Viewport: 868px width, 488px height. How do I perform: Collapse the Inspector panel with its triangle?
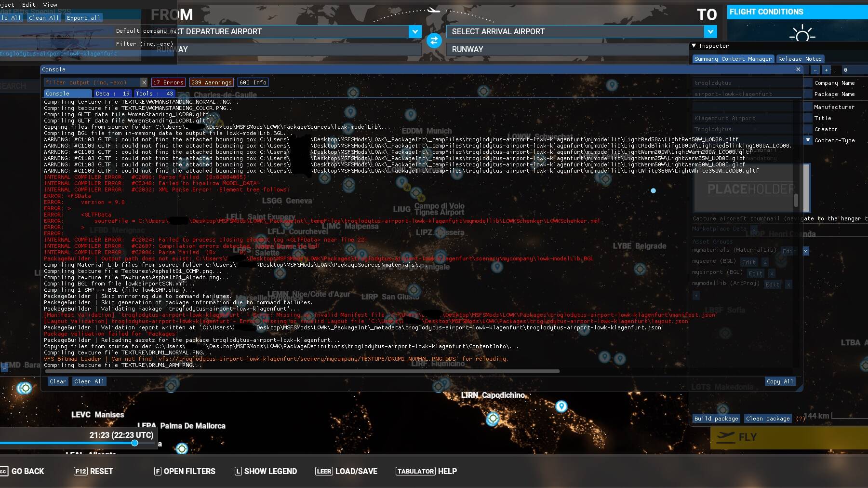[694, 46]
